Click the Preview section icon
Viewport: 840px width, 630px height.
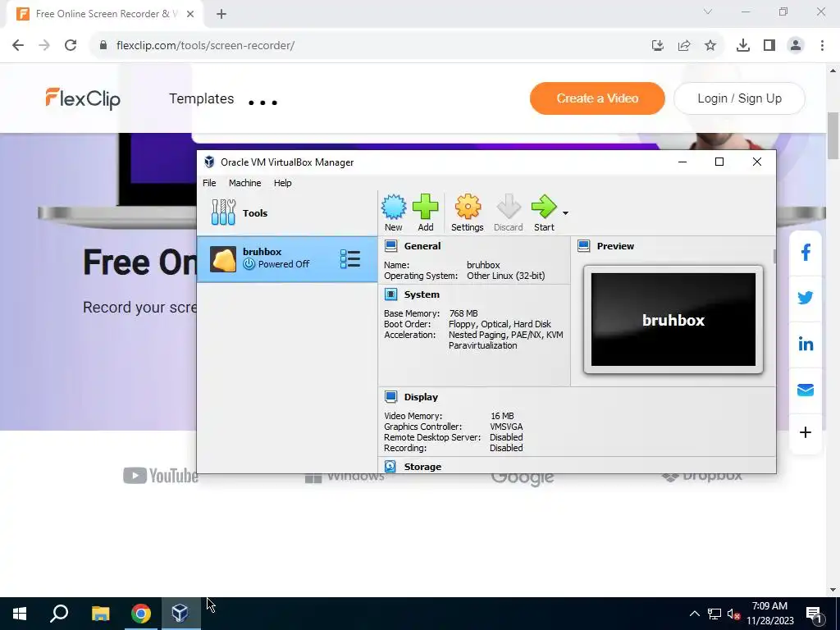[x=584, y=246]
